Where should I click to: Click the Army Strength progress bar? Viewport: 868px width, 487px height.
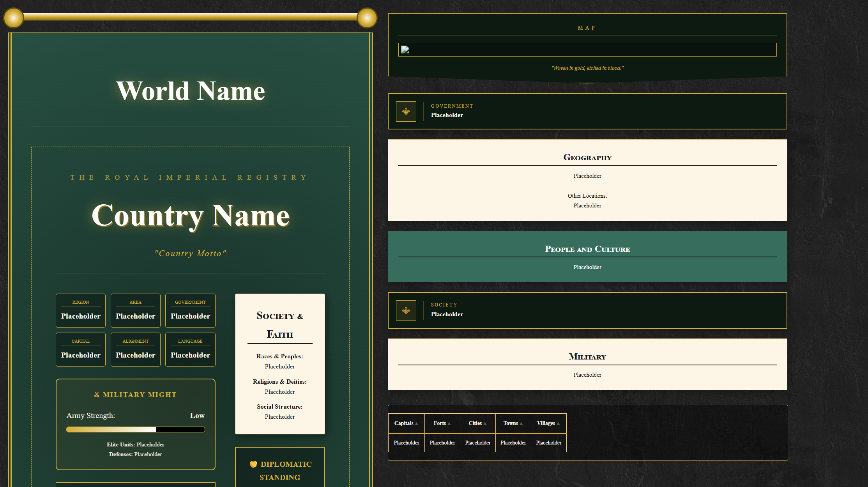point(135,429)
